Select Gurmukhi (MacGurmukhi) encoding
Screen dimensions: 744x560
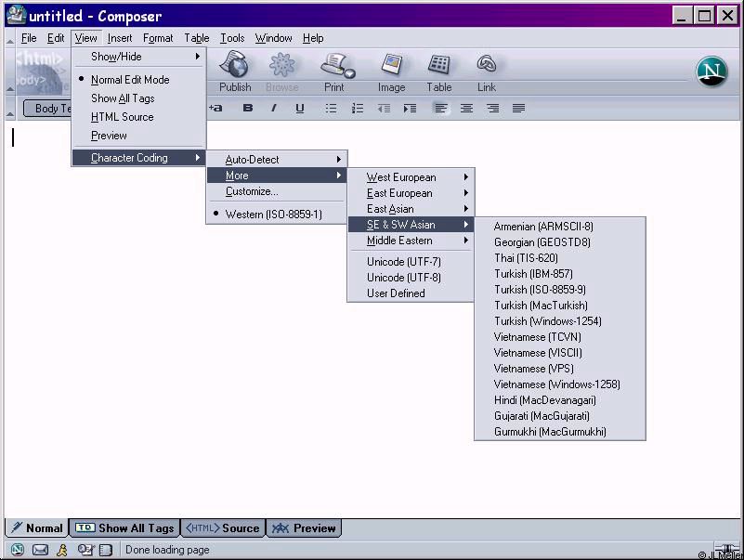(x=560, y=432)
